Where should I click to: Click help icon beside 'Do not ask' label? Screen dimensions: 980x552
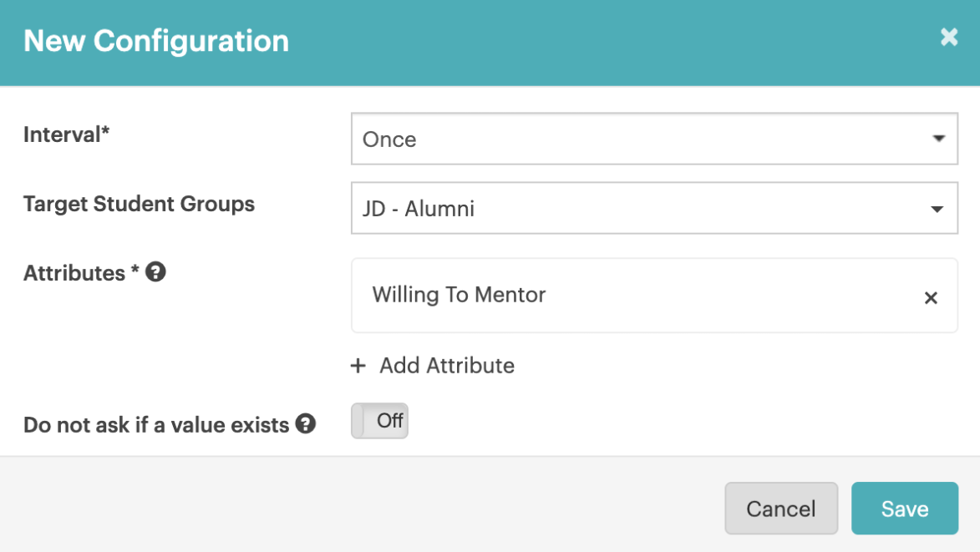(x=306, y=424)
